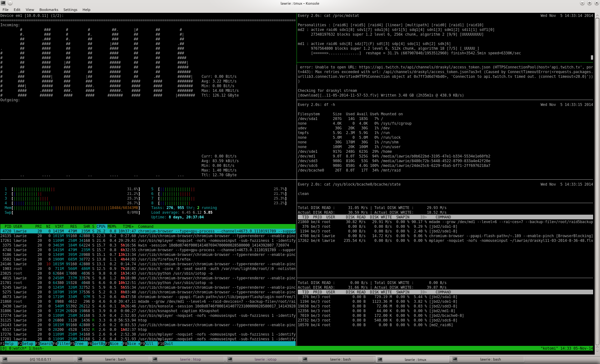Sort htop by the RES column header
The image size is (600, 364).
(x=73, y=227)
